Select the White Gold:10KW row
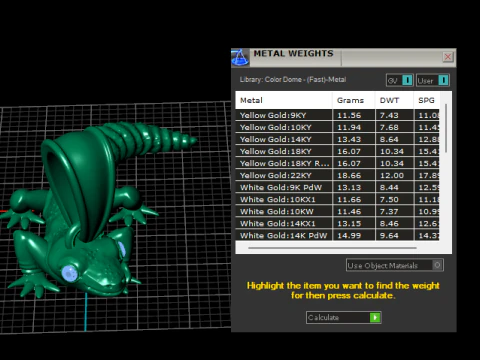The height and width of the screenshot is (360, 480). (337, 211)
